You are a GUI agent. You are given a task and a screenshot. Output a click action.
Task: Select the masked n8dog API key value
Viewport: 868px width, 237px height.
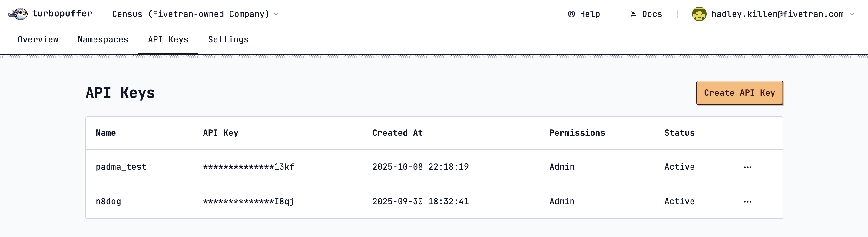pos(248,202)
